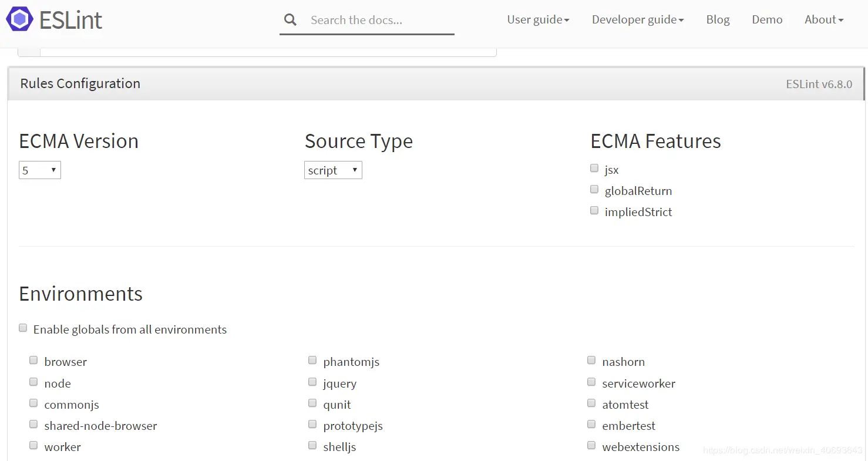Enable globals from all environments

click(23, 328)
